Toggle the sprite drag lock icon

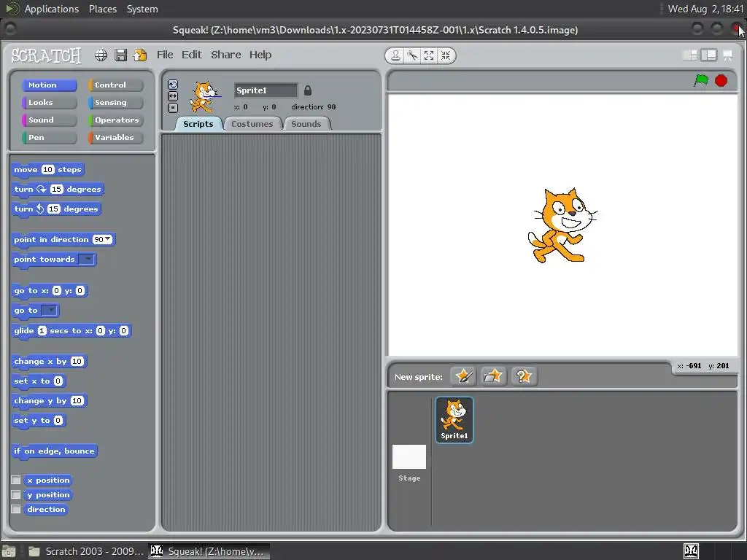coord(308,90)
